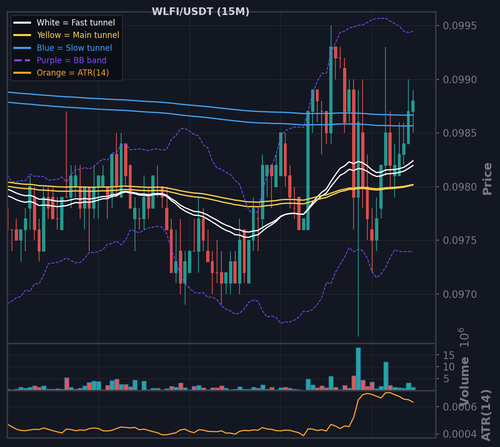This screenshot has height=447, width=500.
Task: Click the purple dashed sample in legend
Action: coord(22,60)
